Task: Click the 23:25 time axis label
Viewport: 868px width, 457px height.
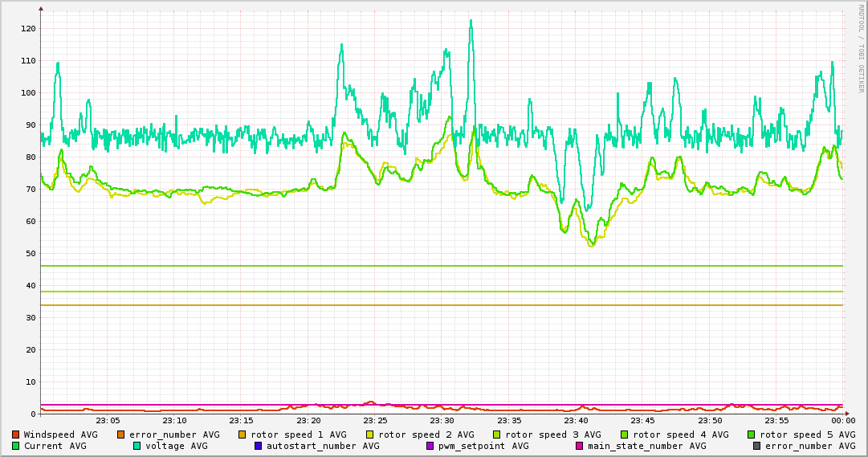Action: [x=375, y=421]
